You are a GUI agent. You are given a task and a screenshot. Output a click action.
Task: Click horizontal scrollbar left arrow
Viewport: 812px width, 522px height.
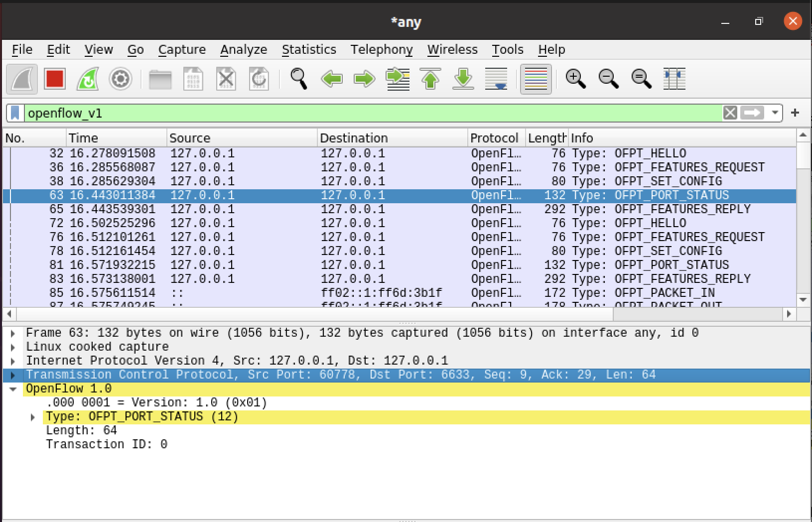click(x=9, y=314)
